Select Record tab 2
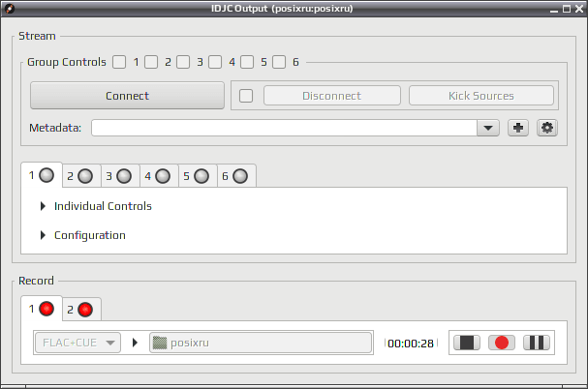The width and height of the screenshot is (588, 389). point(81,310)
